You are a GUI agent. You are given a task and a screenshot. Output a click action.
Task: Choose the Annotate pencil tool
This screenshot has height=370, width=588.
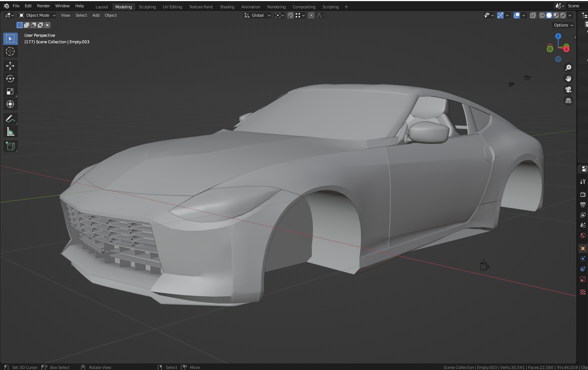[10, 119]
